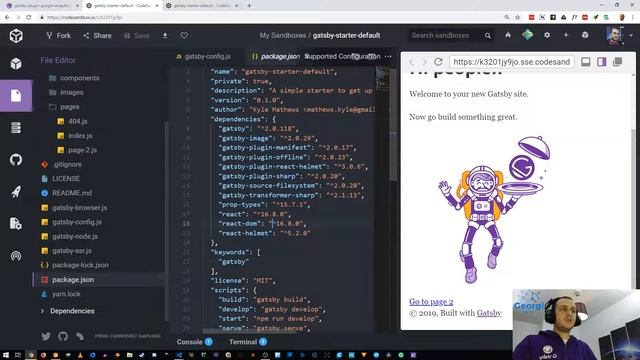Open the GitHub sidebar panel icon
The image size is (640, 360).
click(16, 160)
